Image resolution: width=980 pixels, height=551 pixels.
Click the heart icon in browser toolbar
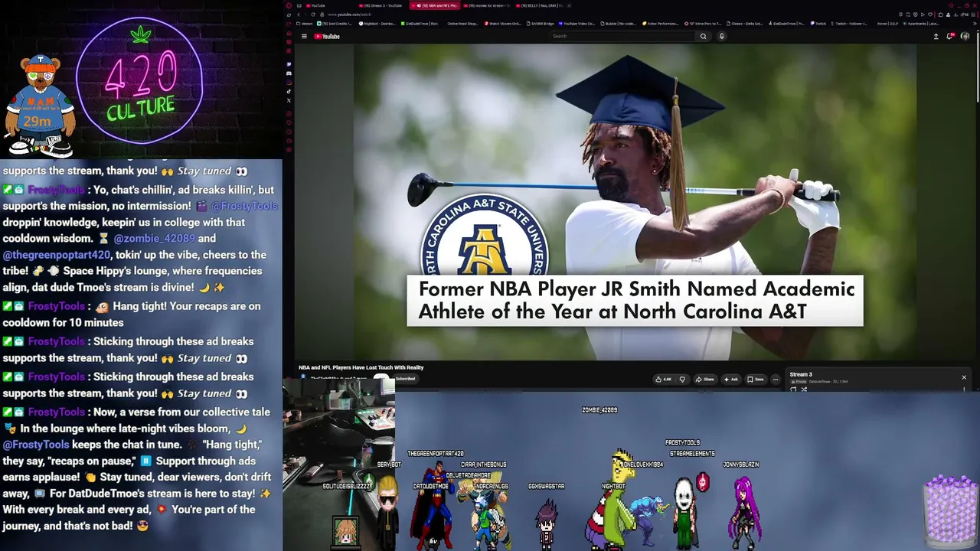click(x=929, y=15)
